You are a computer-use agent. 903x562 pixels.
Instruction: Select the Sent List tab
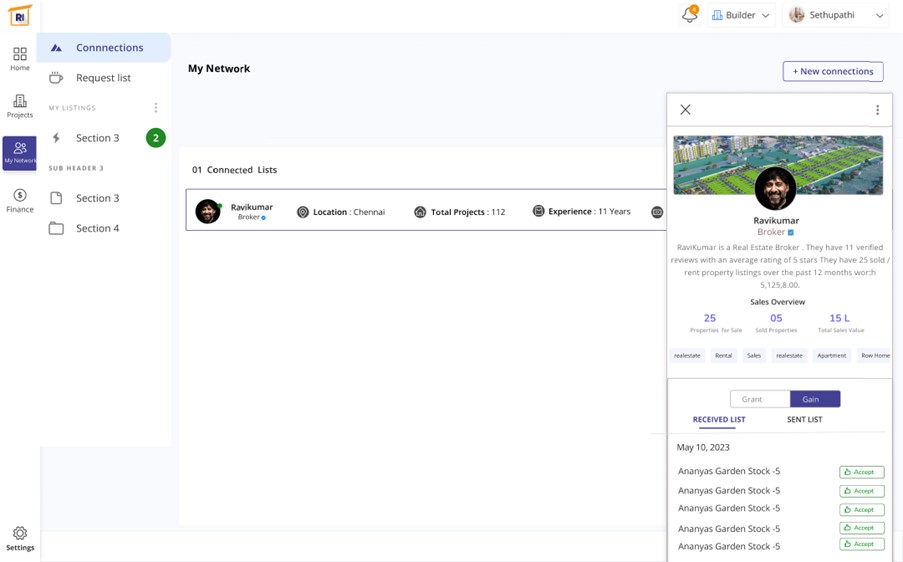pos(804,420)
